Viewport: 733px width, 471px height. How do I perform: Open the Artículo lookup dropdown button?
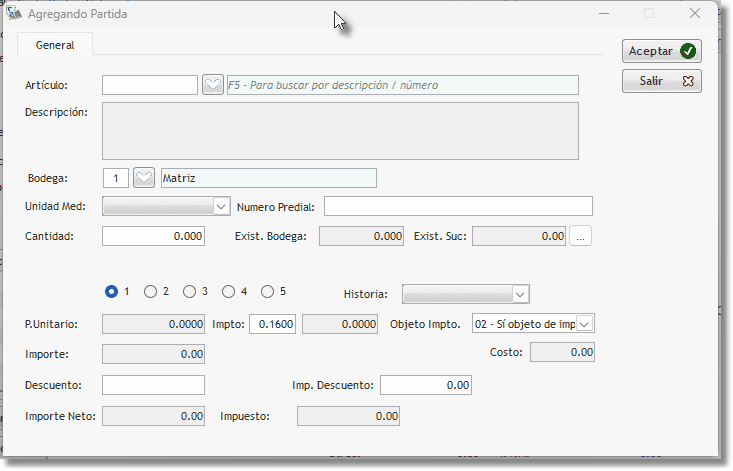(213, 85)
